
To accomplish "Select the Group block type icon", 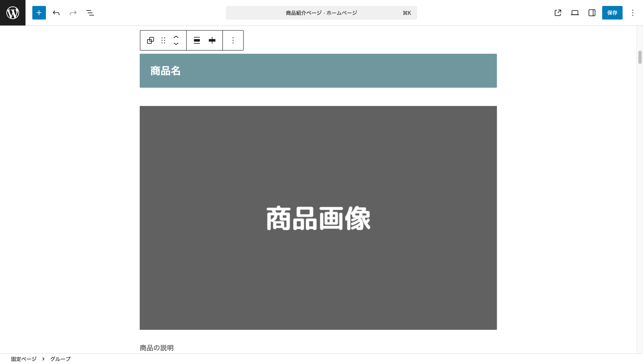I will (x=150, y=40).
